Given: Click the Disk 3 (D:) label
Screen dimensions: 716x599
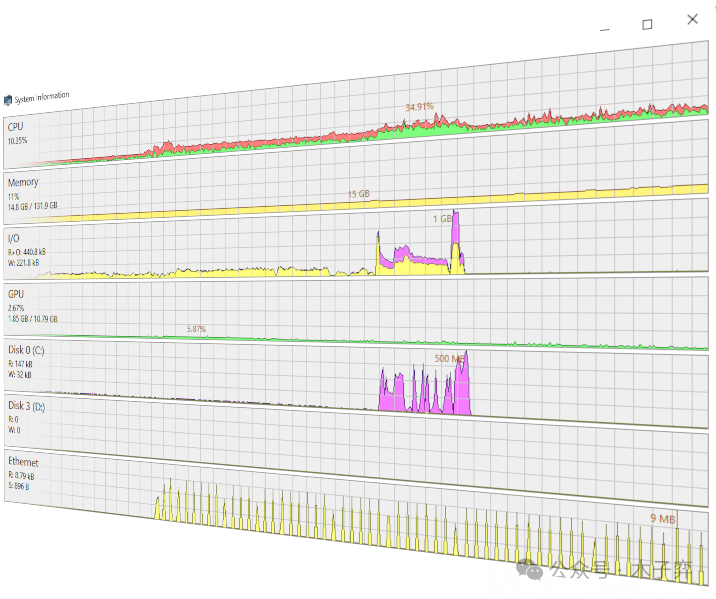Looking at the screenshot, I should tap(26, 406).
